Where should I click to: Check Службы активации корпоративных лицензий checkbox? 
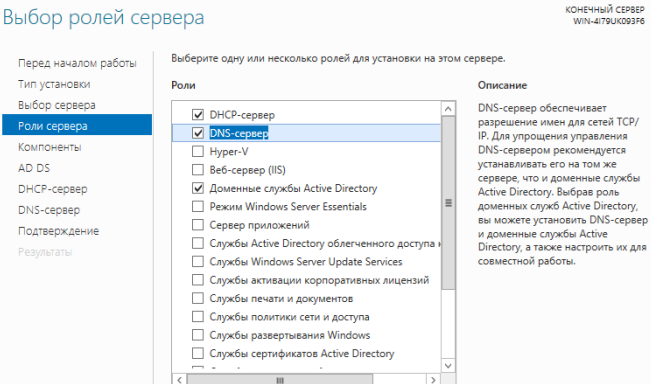tap(198, 280)
